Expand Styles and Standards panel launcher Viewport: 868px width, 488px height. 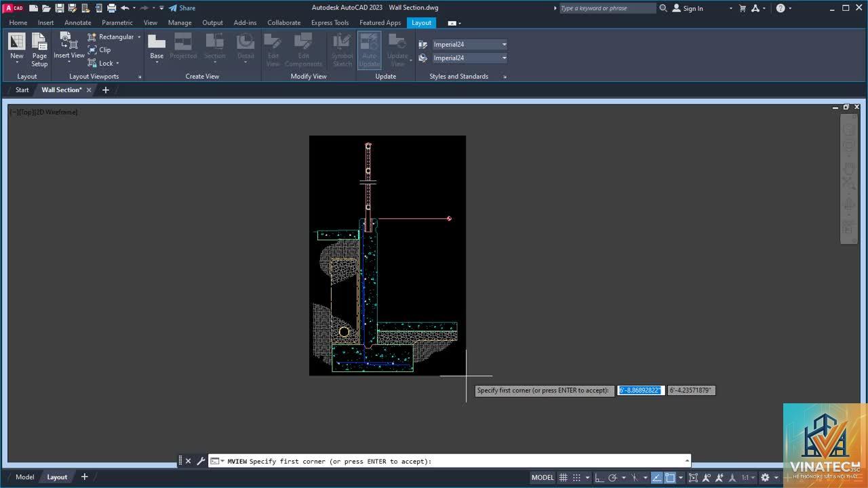(x=505, y=77)
